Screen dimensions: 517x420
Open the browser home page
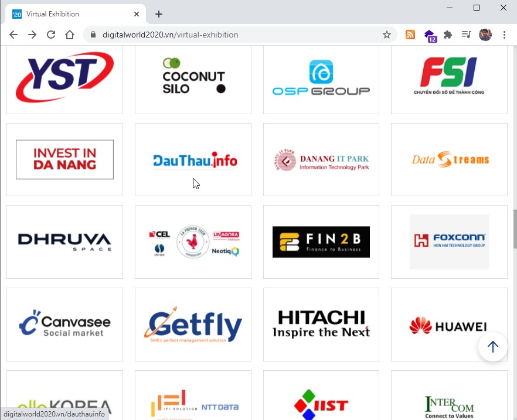[70, 35]
